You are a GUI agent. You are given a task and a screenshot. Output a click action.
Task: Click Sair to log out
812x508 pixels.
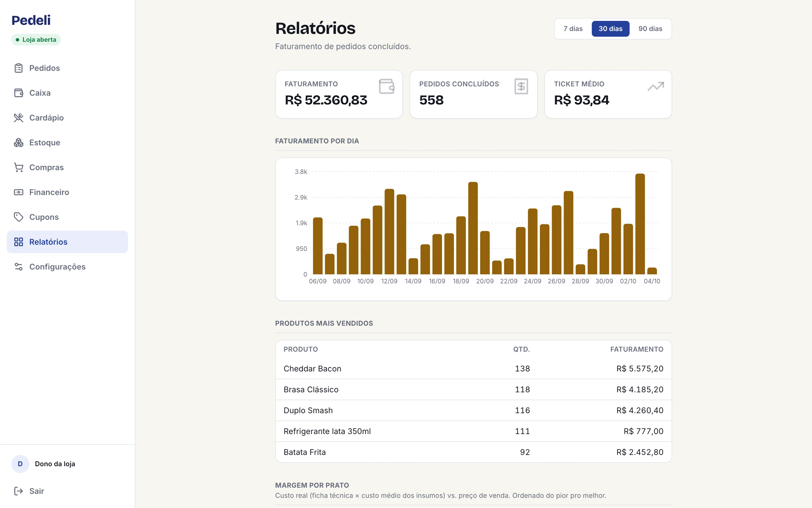pyautogui.click(x=67, y=491)
